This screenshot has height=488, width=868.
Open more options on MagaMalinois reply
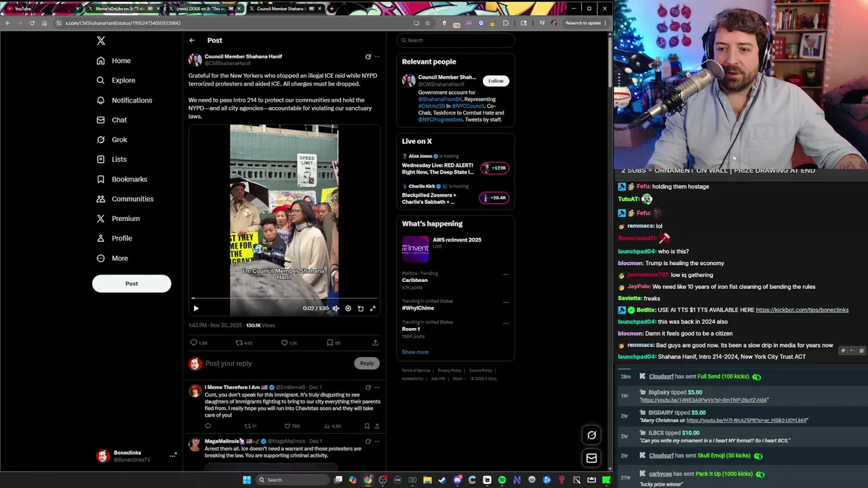coord(377,441)
